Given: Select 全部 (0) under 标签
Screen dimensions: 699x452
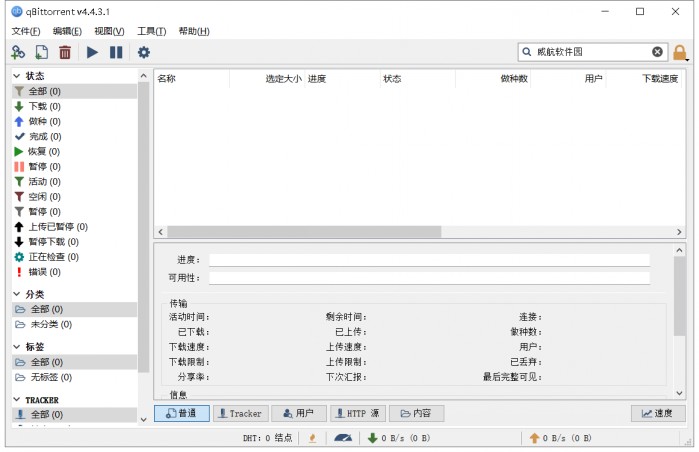Looking at the screenshot, I should pyautogui.click(x=74, y=362).
